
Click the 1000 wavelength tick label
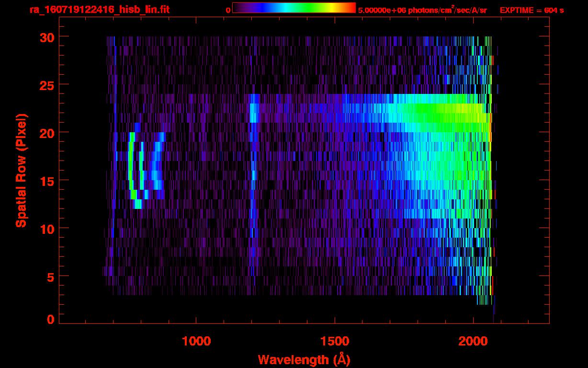(x=196, y=341)
